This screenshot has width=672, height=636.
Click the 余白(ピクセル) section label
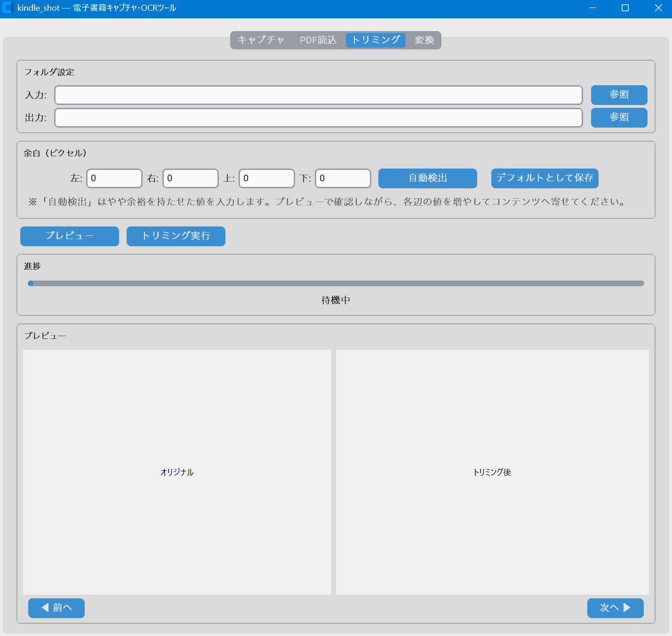tap(55, 153)
